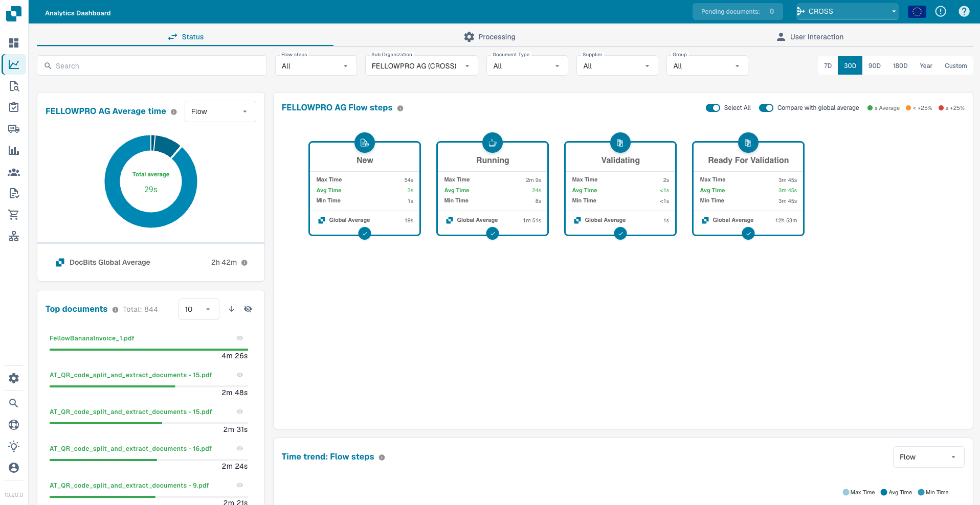Open the alert exclamation icon in header
Screen dimensions: 980x505
(x=941, y=11)
